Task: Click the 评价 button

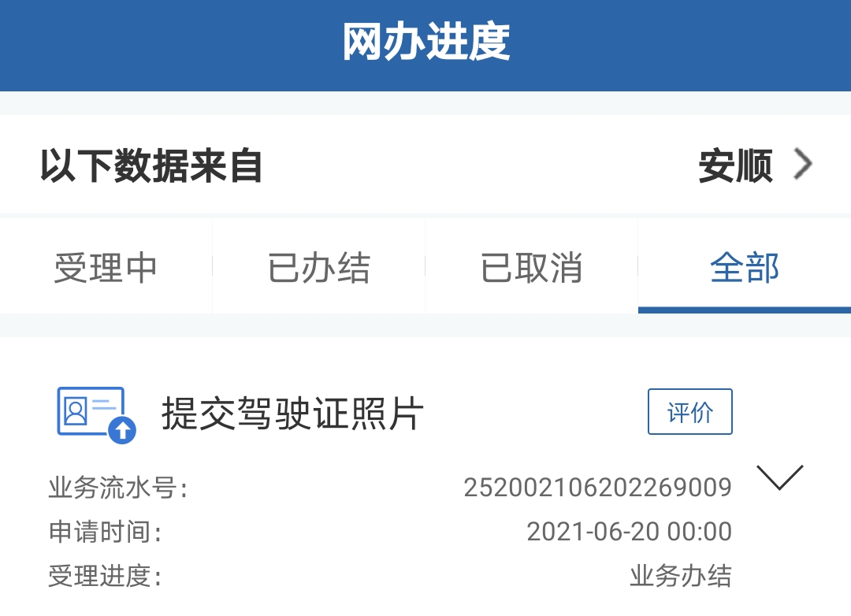Action: (689, 411)
